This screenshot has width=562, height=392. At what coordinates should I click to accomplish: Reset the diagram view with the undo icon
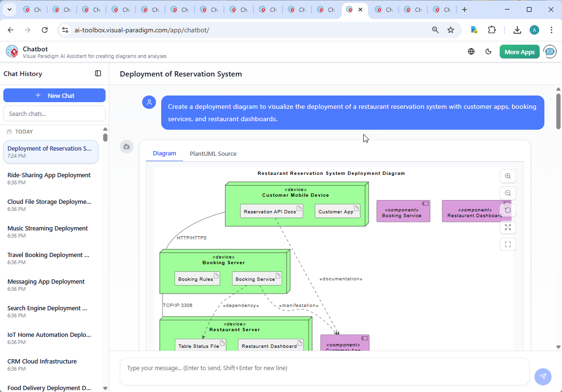click(x=508, y=210)
